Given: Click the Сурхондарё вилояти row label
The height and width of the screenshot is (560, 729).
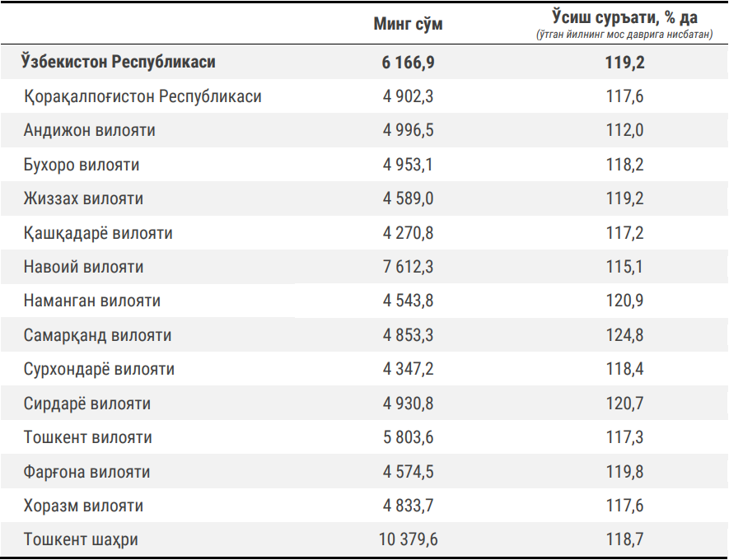Looking at the screenshot, I should click(99, 369).
